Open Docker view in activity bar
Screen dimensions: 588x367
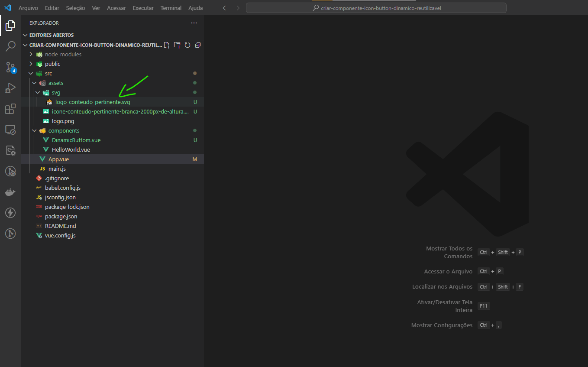tap(10, 192)
